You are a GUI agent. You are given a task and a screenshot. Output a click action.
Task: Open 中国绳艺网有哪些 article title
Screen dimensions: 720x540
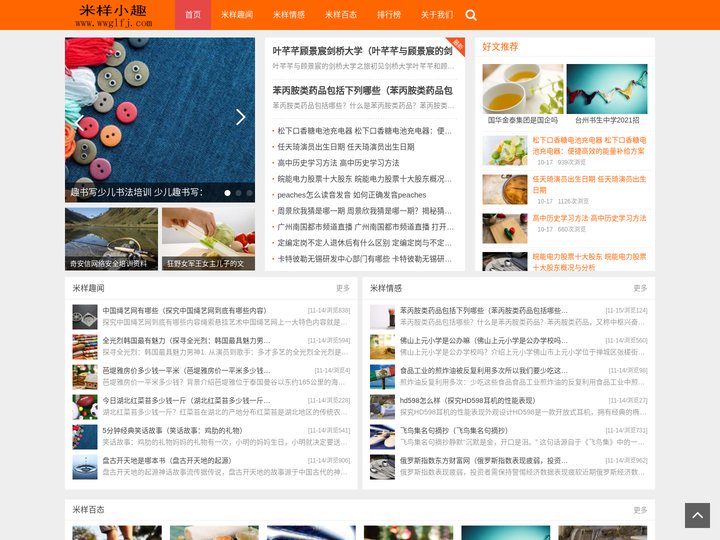185,310
